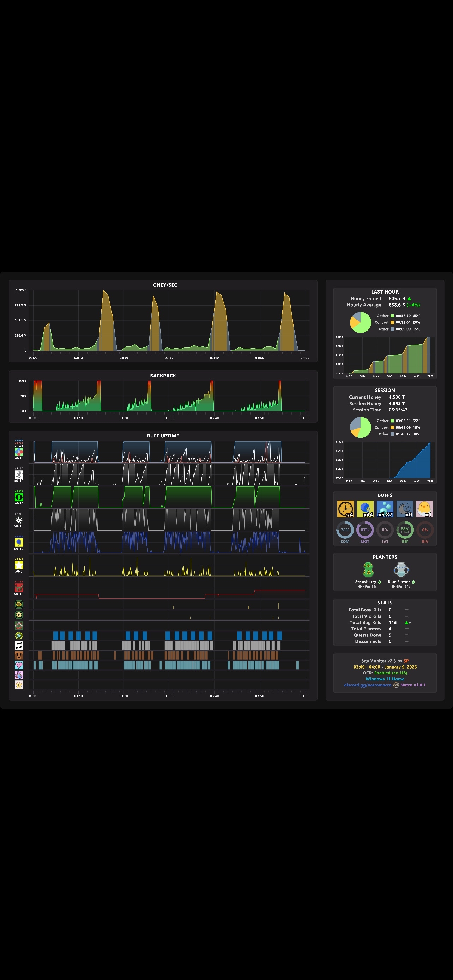Click the orange clock buff icon
The width and height of the screenshot is (453, 980).
coord(345,509)
